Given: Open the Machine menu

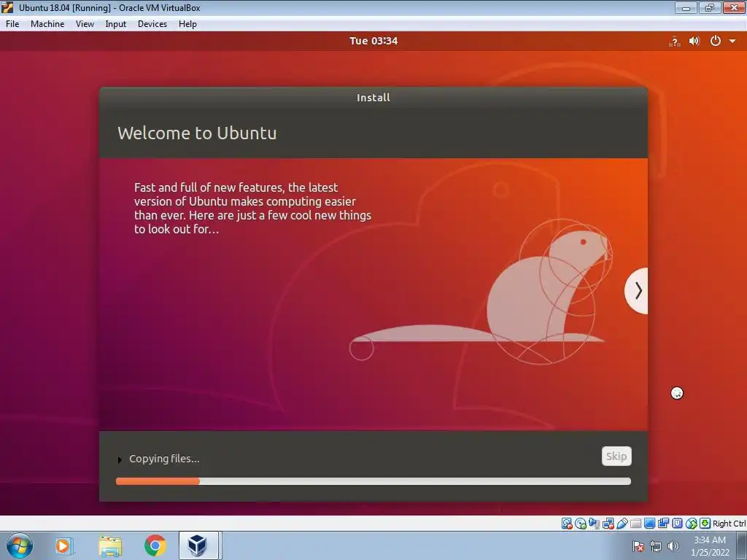Looking at the screenshot, I should [47, 24].
